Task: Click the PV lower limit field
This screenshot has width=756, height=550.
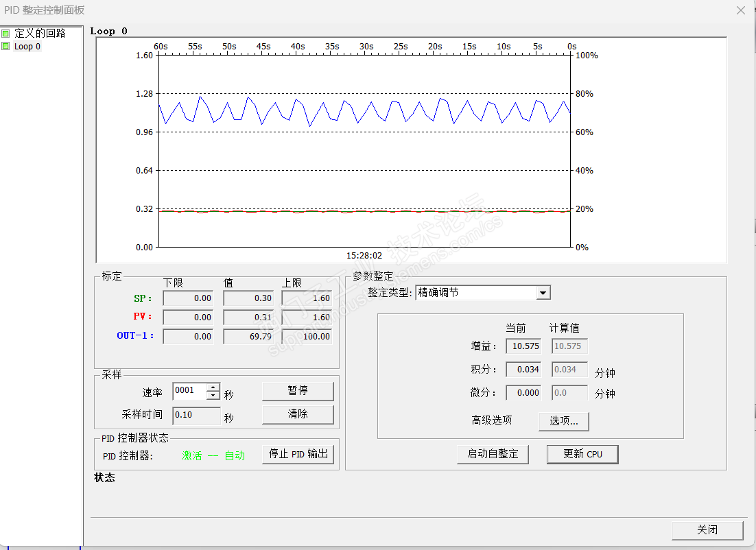Action: tap(188, 318)
